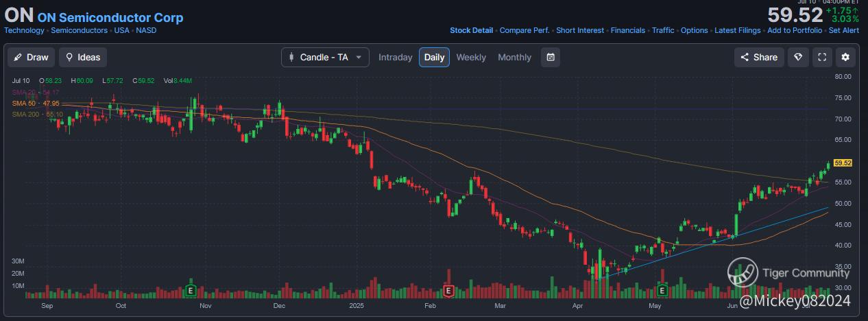
Task: Switch to Monthly timeframe
Action: [514, 57]
